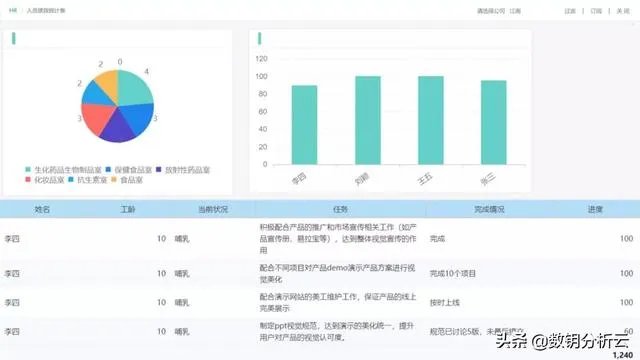Click the 当前状况 column header
Image resolution: width=640 pixels, height=360 pixels.
pos(213,209)
